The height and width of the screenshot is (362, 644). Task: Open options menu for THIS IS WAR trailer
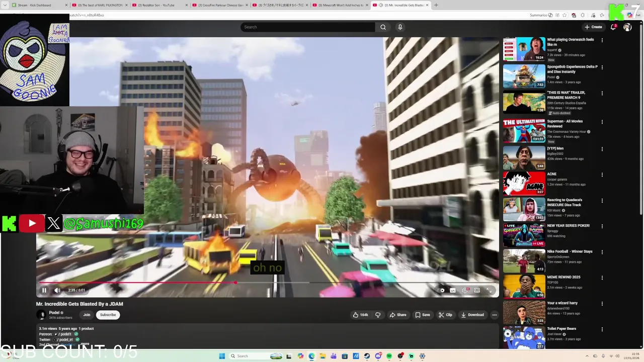(602, 94)
